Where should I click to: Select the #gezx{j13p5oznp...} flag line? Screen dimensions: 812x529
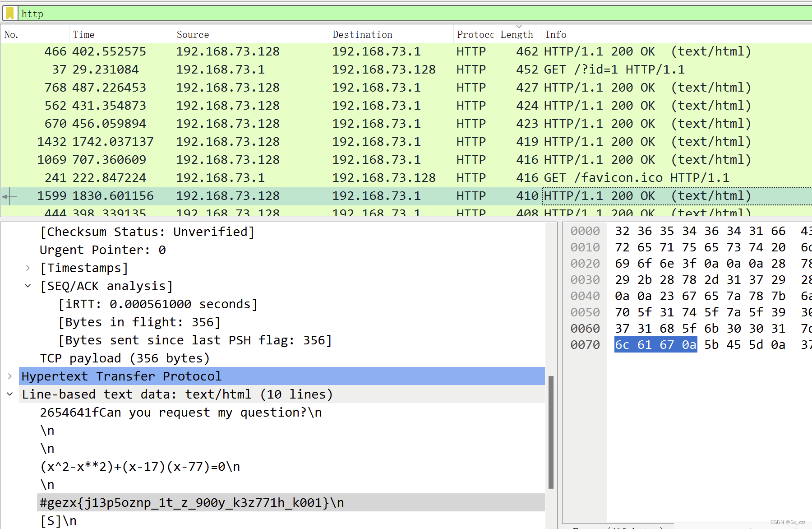tap(291, 503)
